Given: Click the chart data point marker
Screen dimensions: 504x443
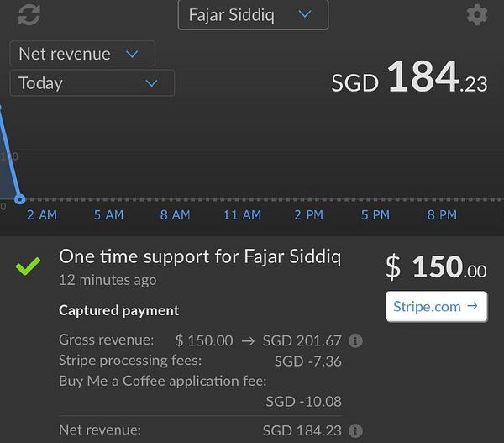Looking at the screenshot, I should pos(20,199).
